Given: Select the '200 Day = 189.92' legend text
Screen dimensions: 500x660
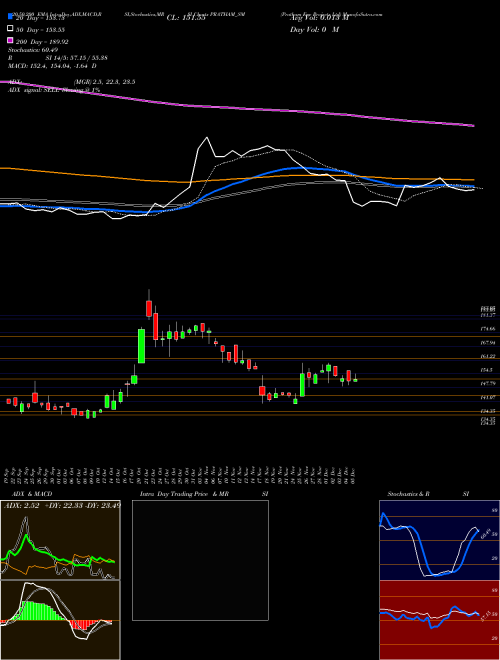Looking at the screenshot, I should click(x=43, y=42).
